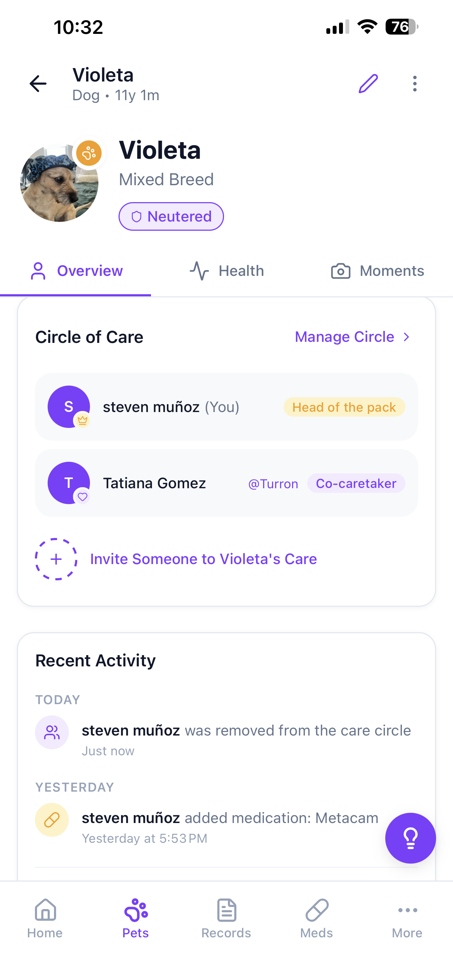Tap the Manage Circle chevron arrow
The height and width of the screenshot is (980, 453).
pyautogui.click(x=406, y=337)
